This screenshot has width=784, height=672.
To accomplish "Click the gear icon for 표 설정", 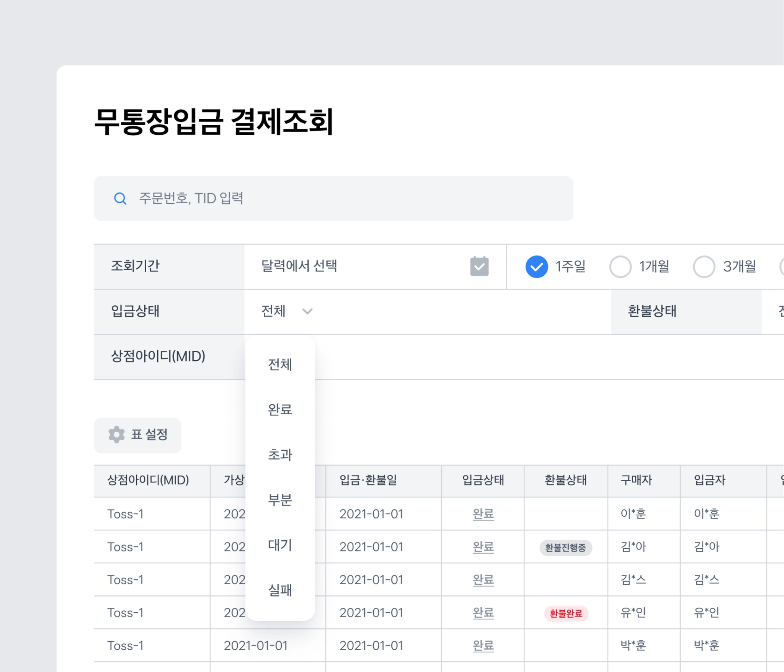I will [116, 435].
